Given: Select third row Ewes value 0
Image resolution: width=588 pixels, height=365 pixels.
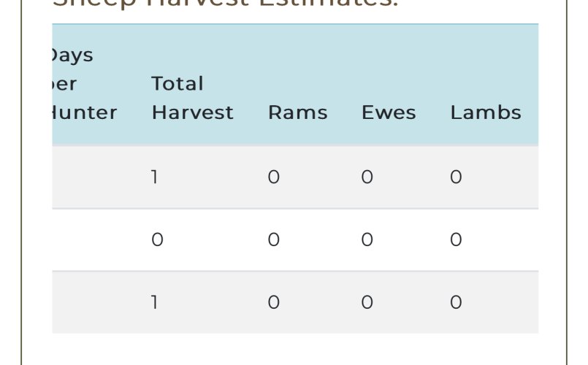Looking at the screenshot, I should coord(367,302).
